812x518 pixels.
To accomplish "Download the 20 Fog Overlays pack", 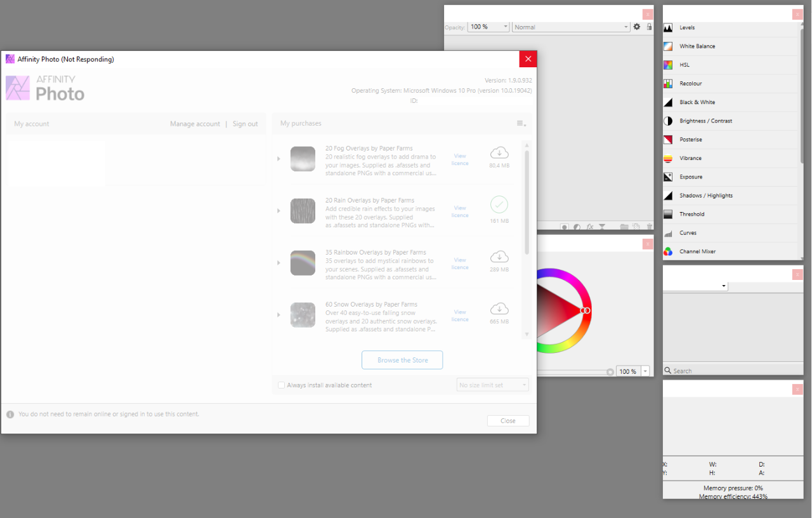I will coord(499,152).
